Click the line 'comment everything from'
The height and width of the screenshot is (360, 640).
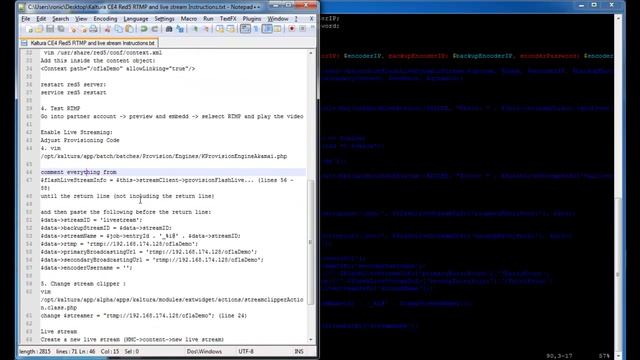pyautogui.click(x=78, y=172)
